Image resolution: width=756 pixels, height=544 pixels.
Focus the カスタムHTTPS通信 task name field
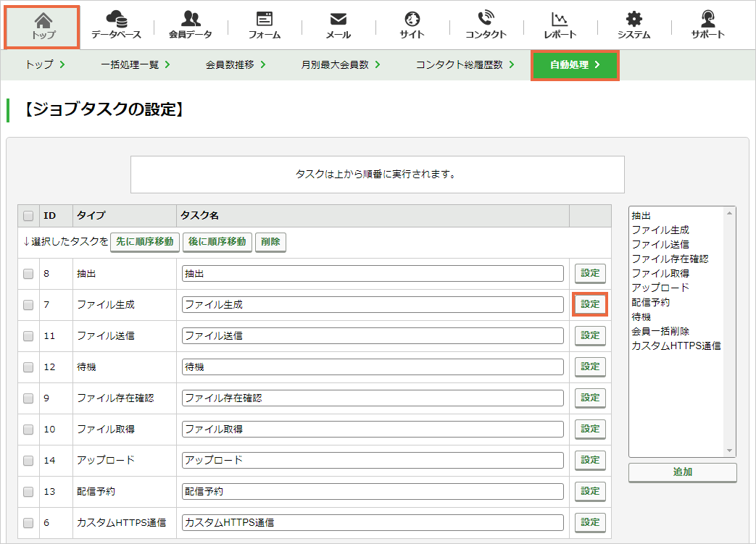(x=373, y=522)
